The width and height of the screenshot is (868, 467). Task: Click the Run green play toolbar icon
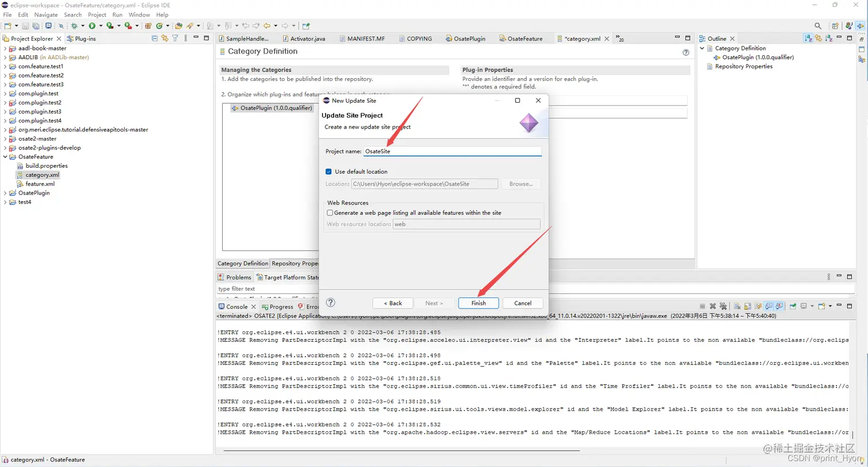click(x=92, y=26)
